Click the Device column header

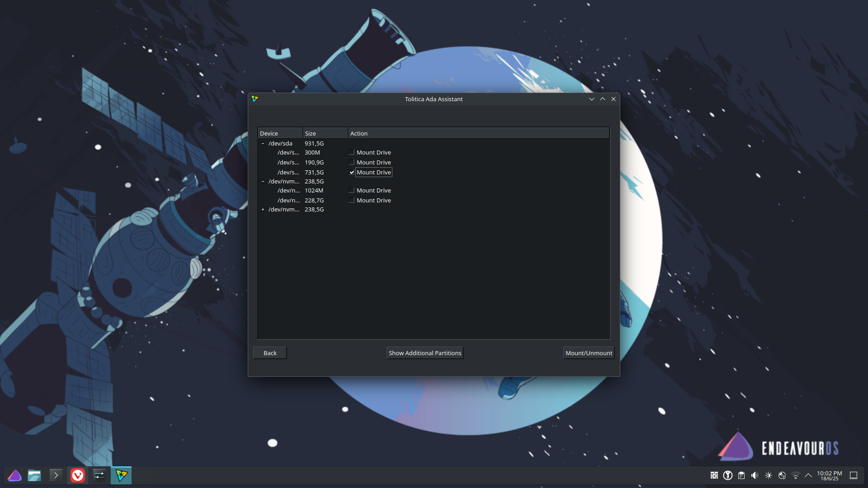click(x=279, y=133)
